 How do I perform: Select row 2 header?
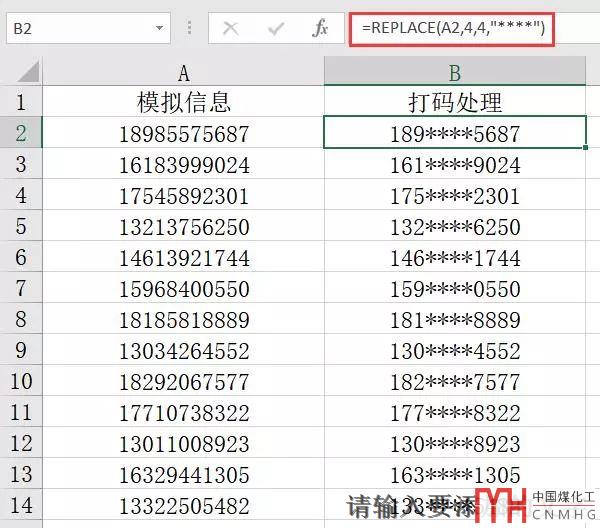[x=21, y=132]
